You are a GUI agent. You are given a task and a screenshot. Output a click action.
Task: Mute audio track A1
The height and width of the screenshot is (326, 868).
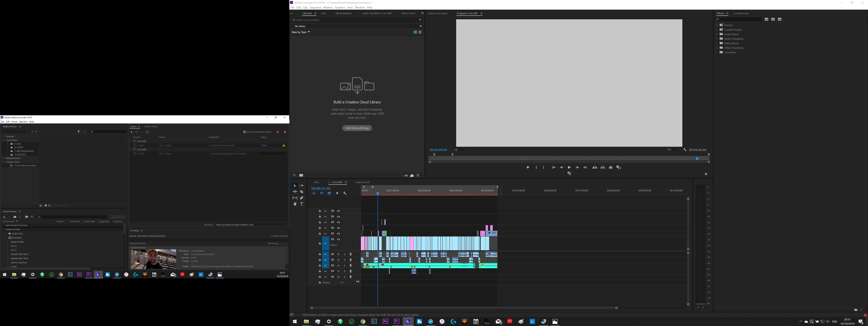coord(338,254)
